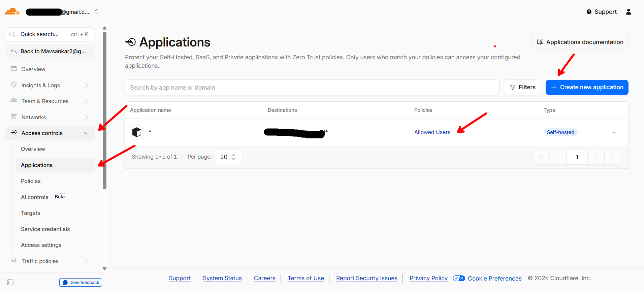Image resolution: width=644 pixels, height=292 pixels.
Task: Expand the Insights & Logs chevron
Action: click(87, 85)
